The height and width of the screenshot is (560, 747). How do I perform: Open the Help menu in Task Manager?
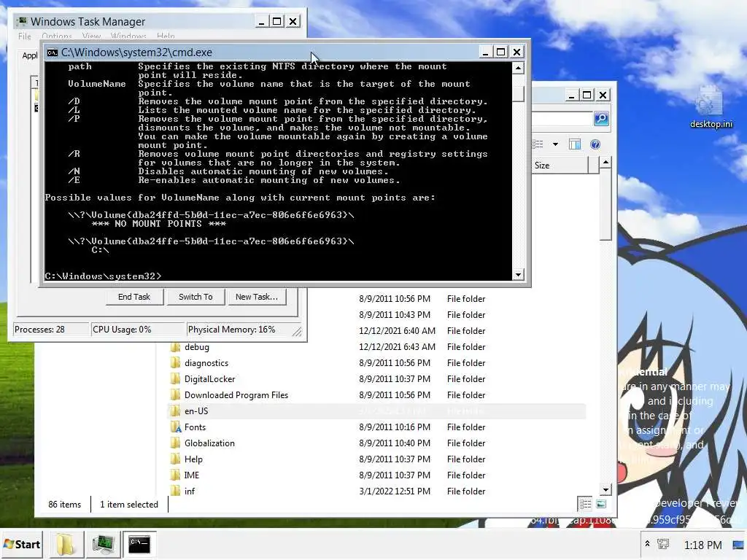click(166, 36)
